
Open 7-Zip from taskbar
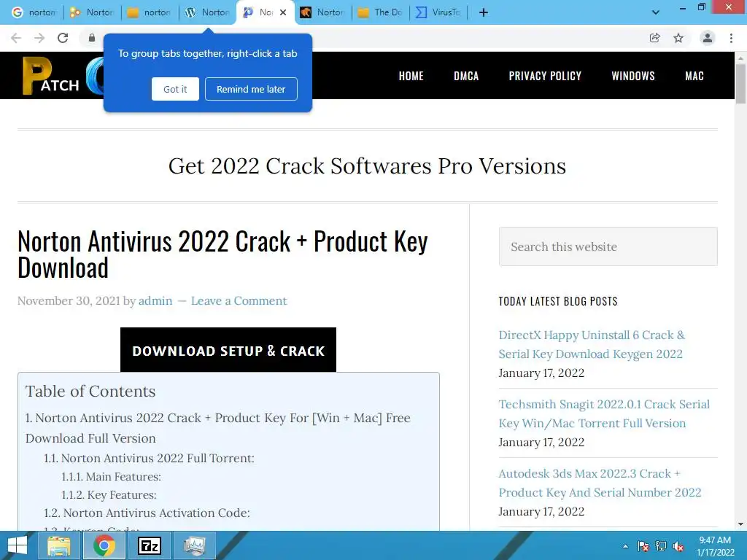(150, 545)
